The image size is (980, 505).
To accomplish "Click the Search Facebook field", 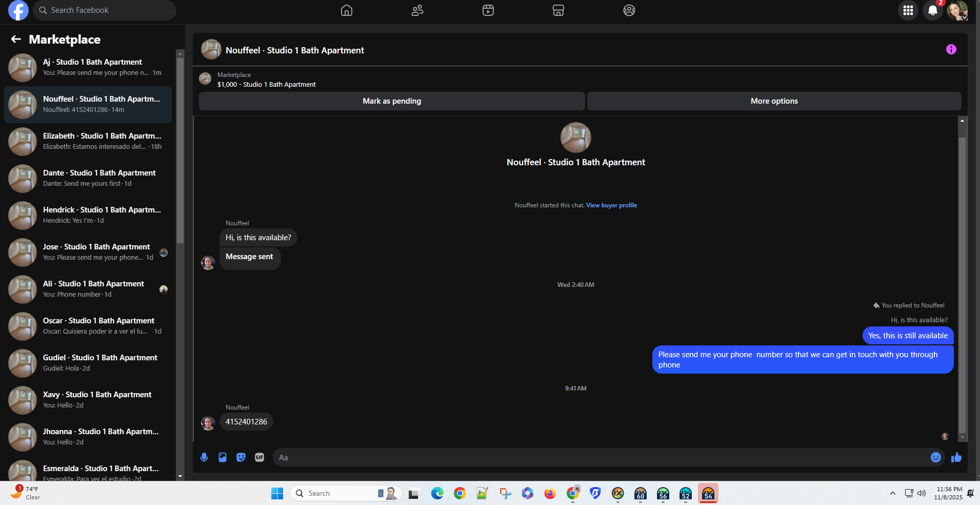I will 105,10.
